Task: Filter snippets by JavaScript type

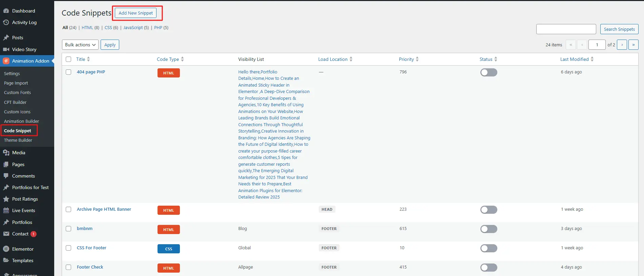Action: [133, 28]
